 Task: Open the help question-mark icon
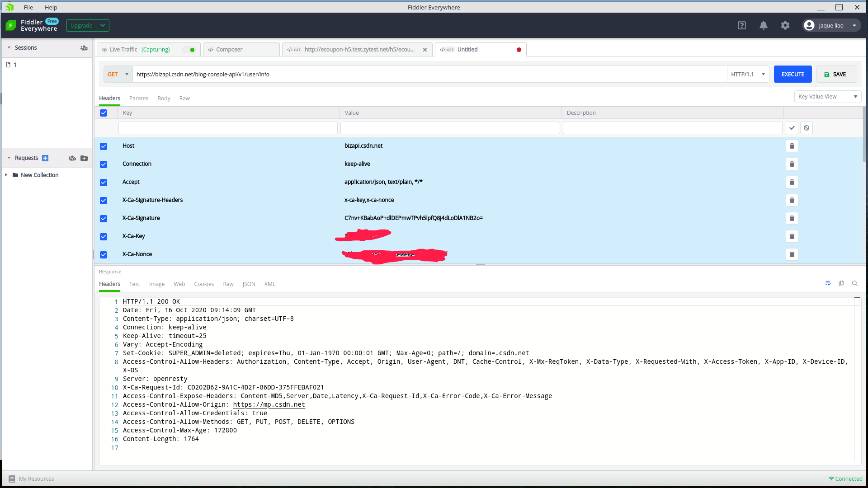(742, 25)
